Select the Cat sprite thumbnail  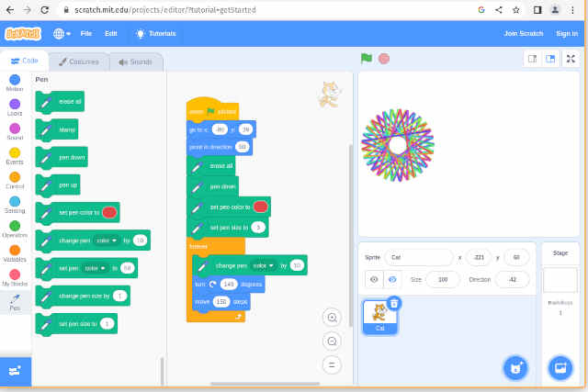pos(379,317)
